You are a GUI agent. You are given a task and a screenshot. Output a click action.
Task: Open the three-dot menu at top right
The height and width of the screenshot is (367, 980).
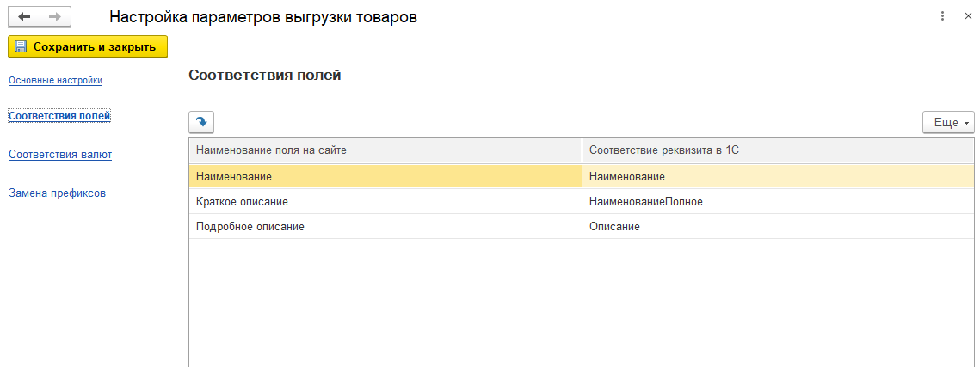942,17
